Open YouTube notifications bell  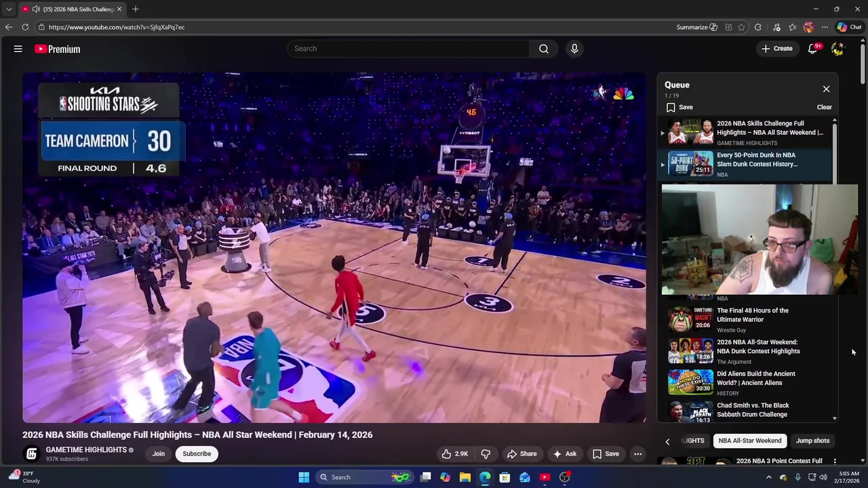click(x=812, y=49)
